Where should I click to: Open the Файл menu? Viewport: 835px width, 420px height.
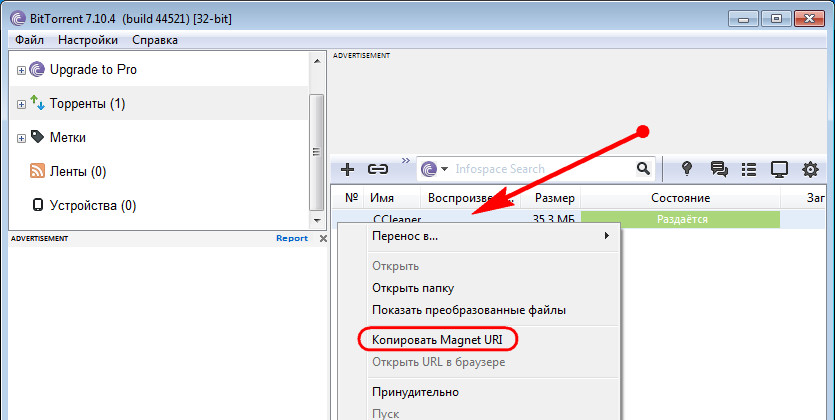coord(29,40)
